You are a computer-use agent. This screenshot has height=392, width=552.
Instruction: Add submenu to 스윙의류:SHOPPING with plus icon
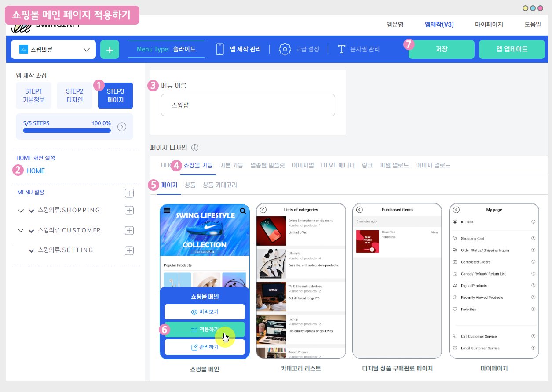pyautogui.click(x=129, y=210)
